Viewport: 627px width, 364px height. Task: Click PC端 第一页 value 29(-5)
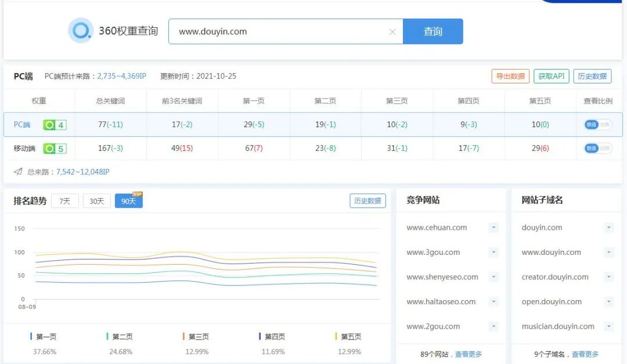[254, 124]
